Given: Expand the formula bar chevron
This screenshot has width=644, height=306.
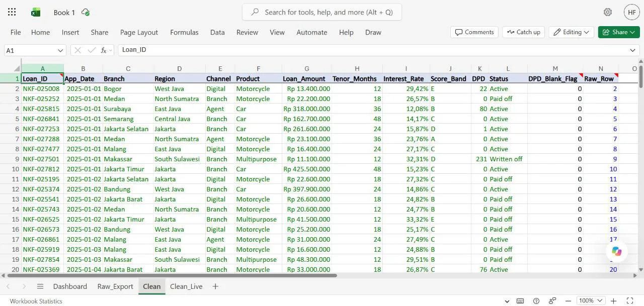Looking at the screenshot, I should [633, 50].
